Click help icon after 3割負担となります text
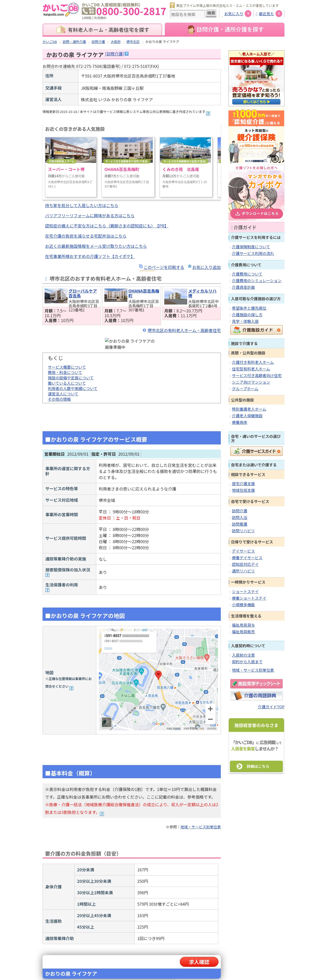327x980 pixels. pyautogui.click(x=102, y=814)
